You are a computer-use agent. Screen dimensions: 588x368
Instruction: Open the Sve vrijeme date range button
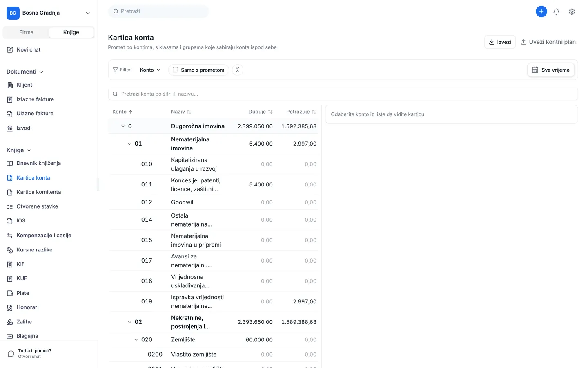click(x=551, y=70)
